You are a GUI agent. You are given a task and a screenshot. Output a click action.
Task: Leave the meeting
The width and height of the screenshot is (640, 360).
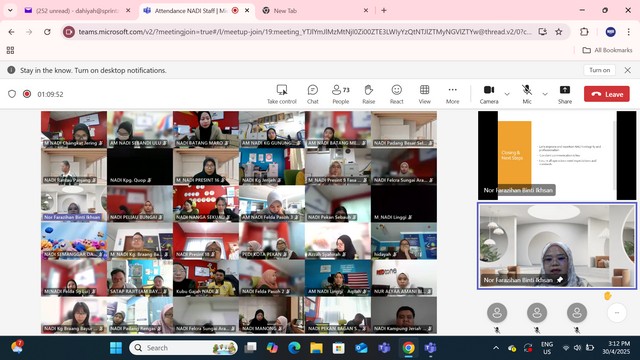(607, 94)
